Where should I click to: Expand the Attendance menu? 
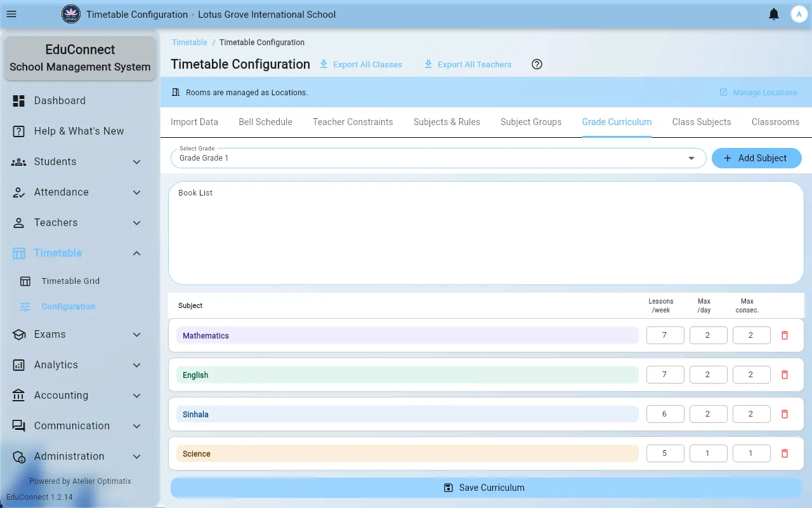(80, 192)
